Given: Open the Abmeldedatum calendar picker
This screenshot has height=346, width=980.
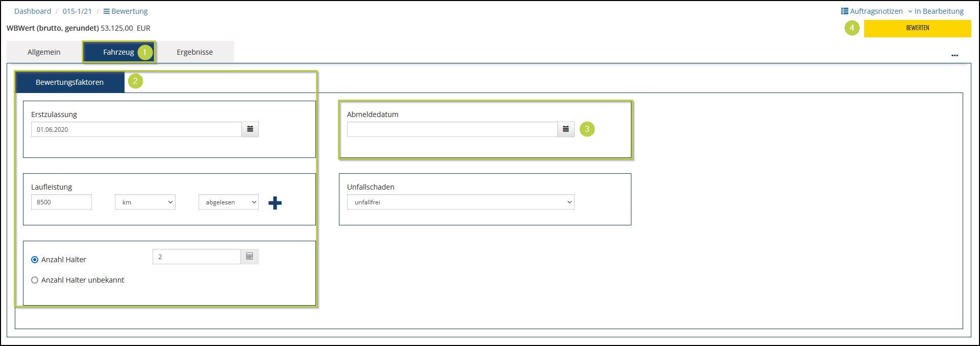Looking at the screenshot, I should [566, 129].
